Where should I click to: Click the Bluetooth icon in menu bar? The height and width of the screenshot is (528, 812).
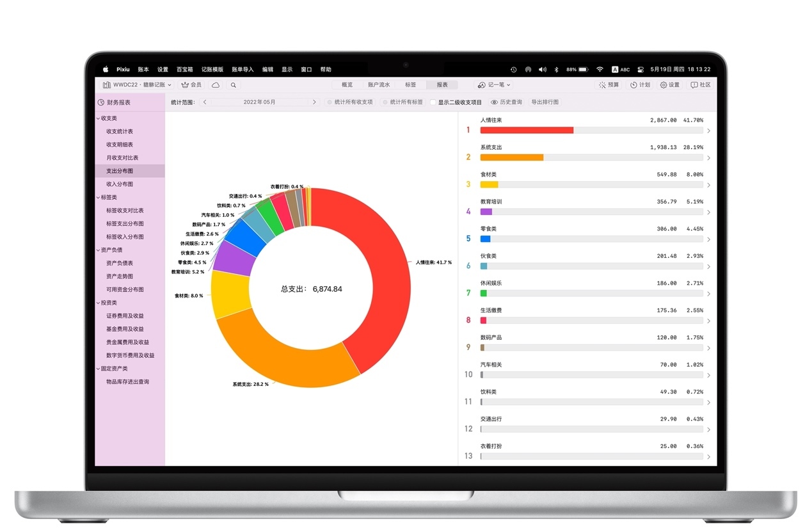[556, 69]
